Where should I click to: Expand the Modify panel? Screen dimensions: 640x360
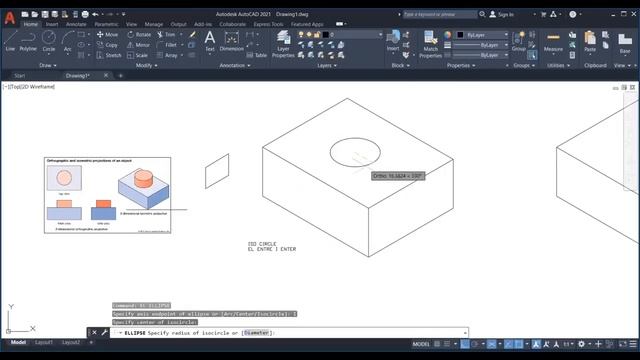[x=147, y=65]
